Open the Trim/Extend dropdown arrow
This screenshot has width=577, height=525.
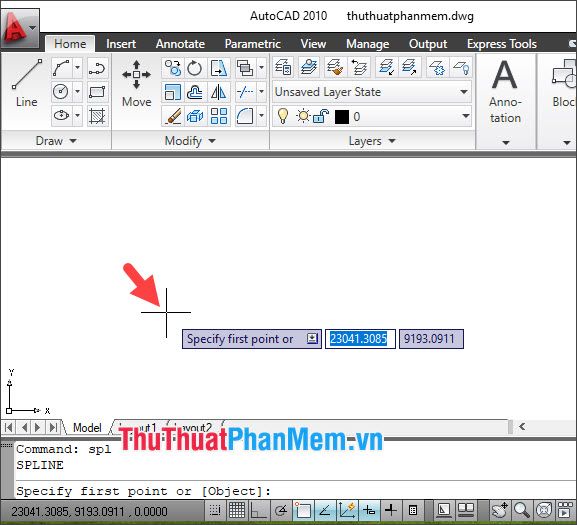(x=261, y=92)
